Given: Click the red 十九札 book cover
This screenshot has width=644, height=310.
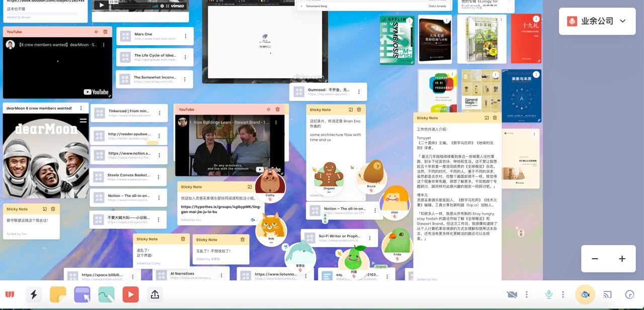Looking at the screenshot, I should pos(526,39).
